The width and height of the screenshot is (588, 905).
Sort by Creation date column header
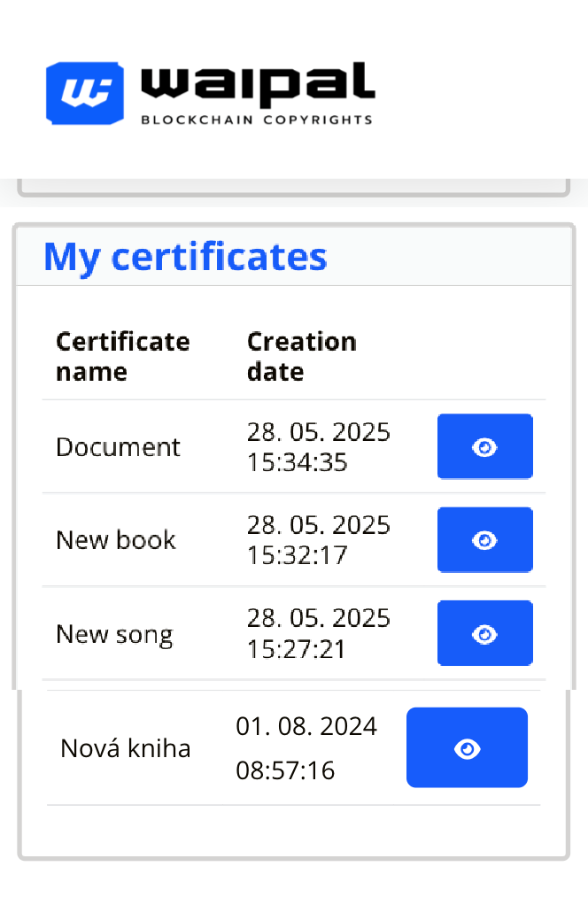(302, 357)
